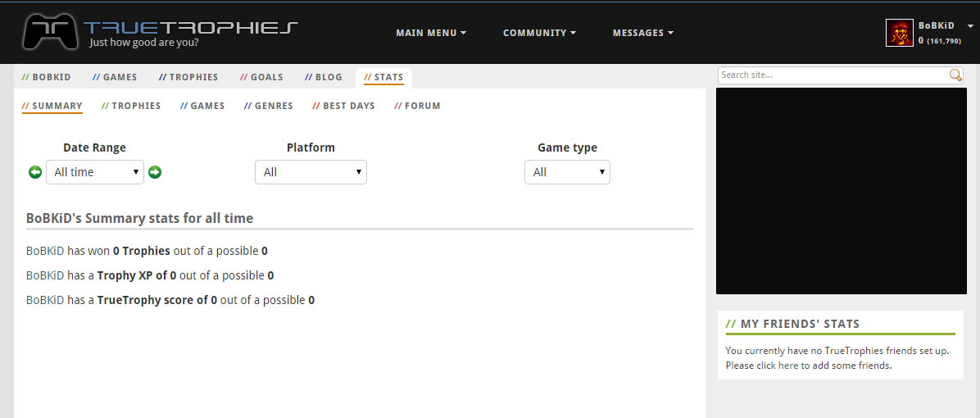
Task: Click the TrueTrophies controller logo
Action: click(51, 33)
